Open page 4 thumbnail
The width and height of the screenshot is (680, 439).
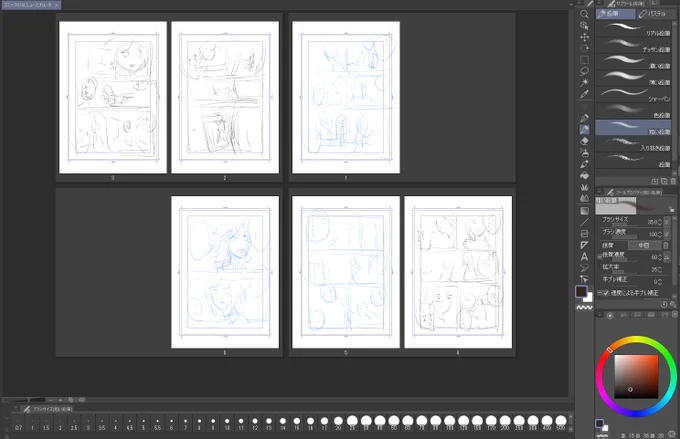(458, 272)
